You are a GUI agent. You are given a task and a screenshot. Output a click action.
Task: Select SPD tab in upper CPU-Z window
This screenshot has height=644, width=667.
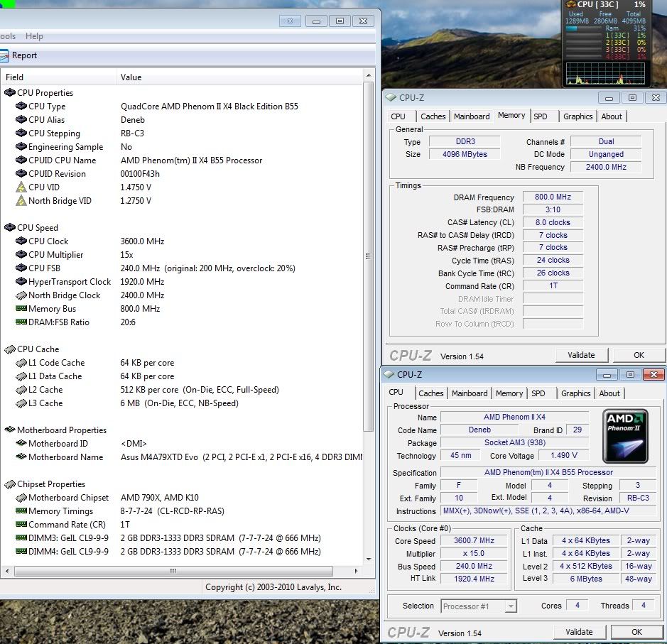tap(541, 116)
